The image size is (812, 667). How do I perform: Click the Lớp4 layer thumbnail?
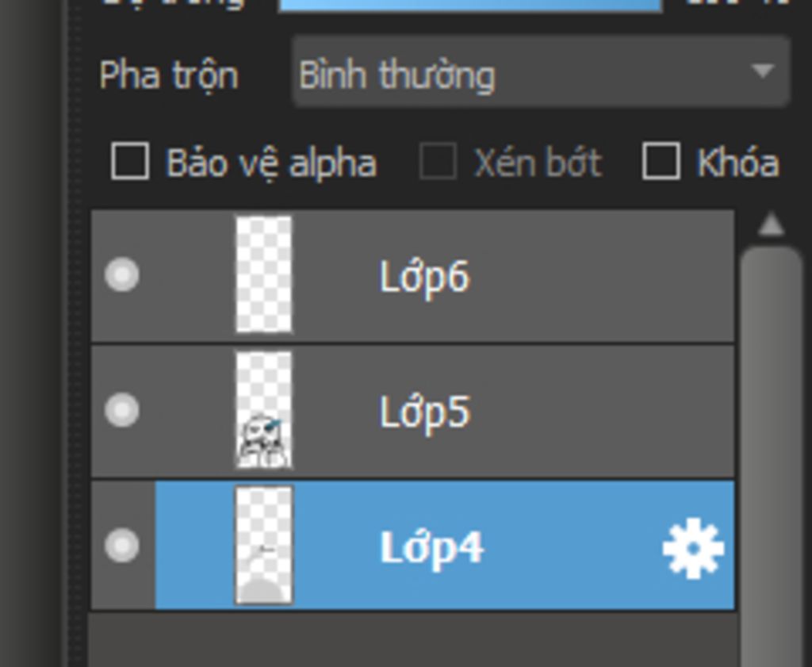[x=264, y=546]
